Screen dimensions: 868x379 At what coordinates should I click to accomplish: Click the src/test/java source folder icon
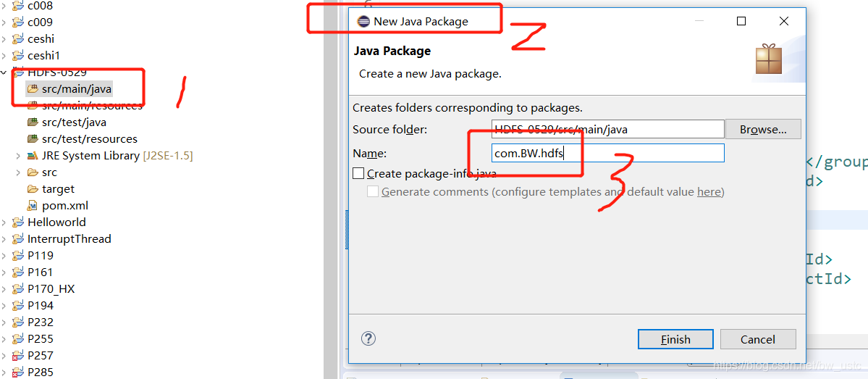click(x=33, y=122)
